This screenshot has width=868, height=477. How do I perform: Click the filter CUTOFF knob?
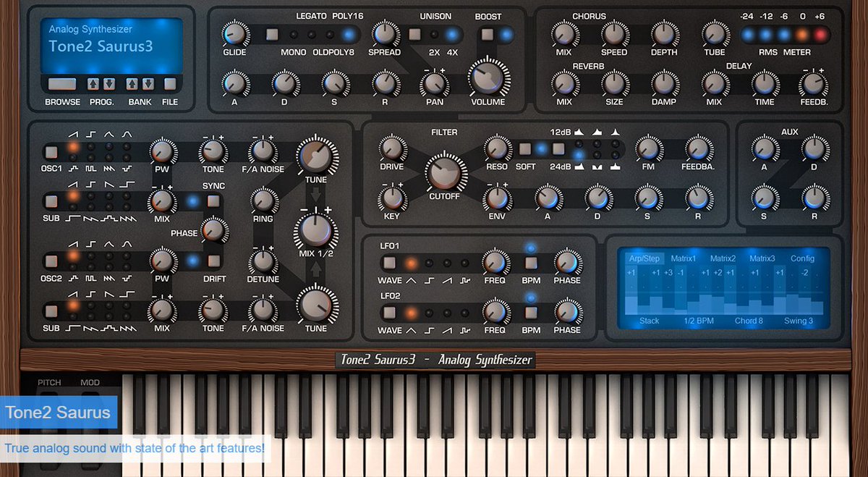[x=445, y=174]
